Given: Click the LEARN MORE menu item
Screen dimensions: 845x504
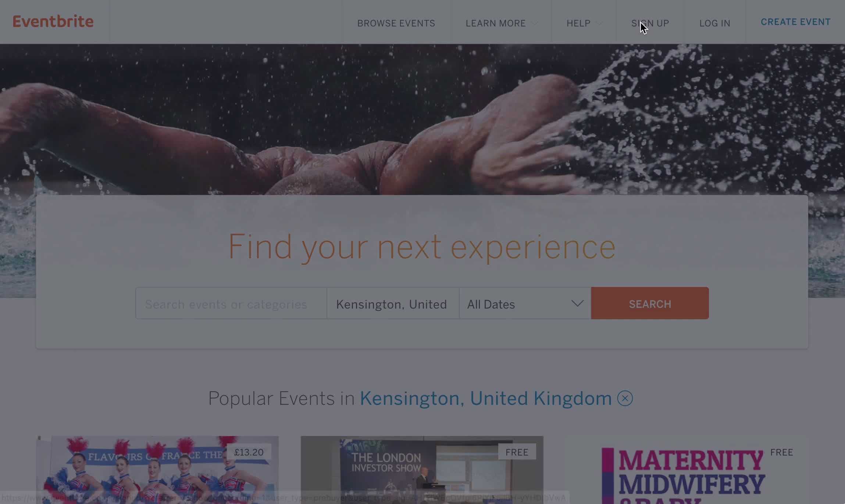Looking at the screenshot, I should point(495,23).
